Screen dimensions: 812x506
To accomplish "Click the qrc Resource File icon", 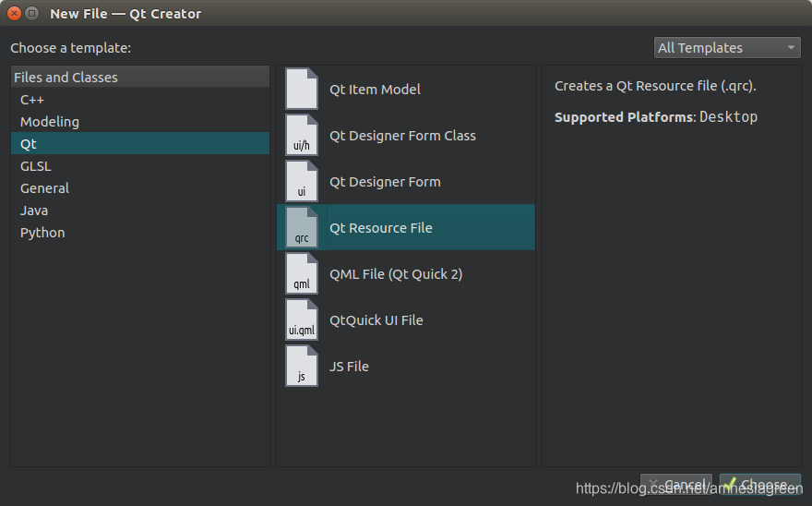I will tap(302, 227).
